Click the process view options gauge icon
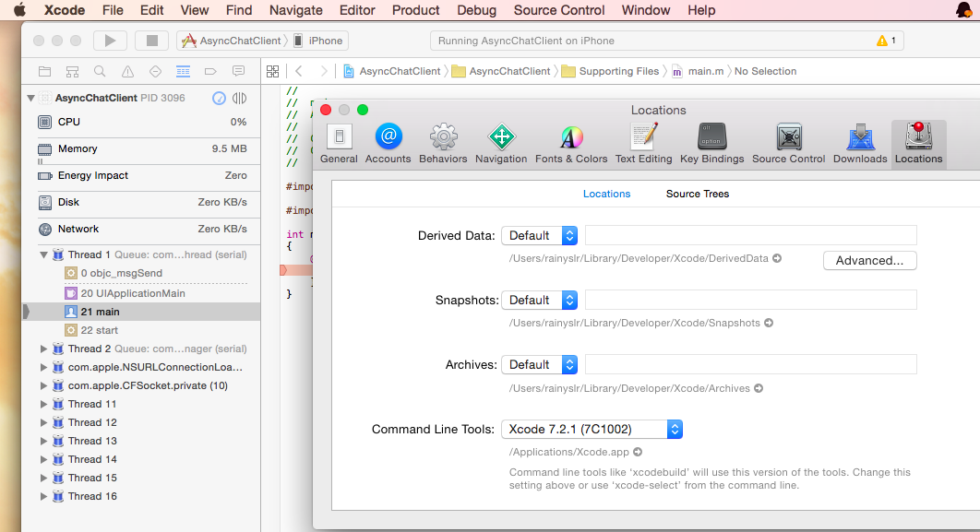Image resolution: width=980 pixels, height=532 pixels. 219,98
